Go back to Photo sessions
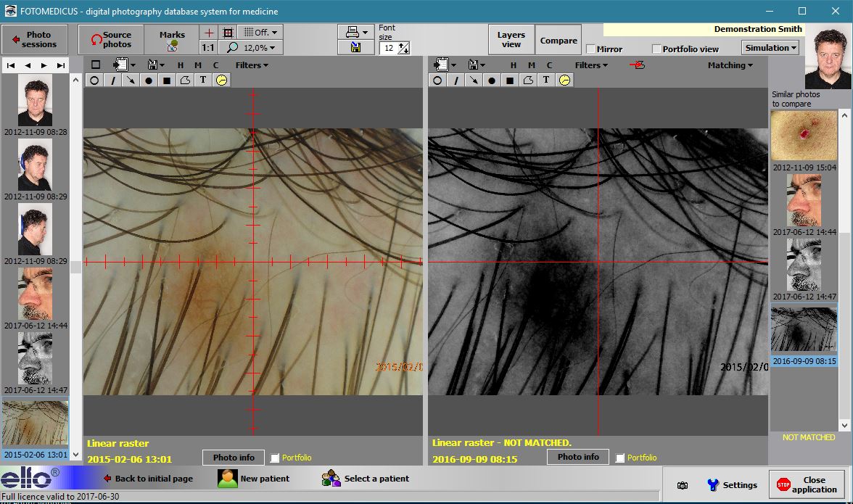 pos(35,39)
